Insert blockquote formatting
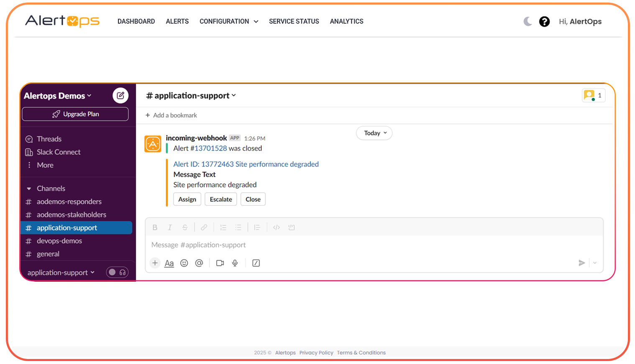The width and height of the screenshot is (635, 364). (257, 227)
